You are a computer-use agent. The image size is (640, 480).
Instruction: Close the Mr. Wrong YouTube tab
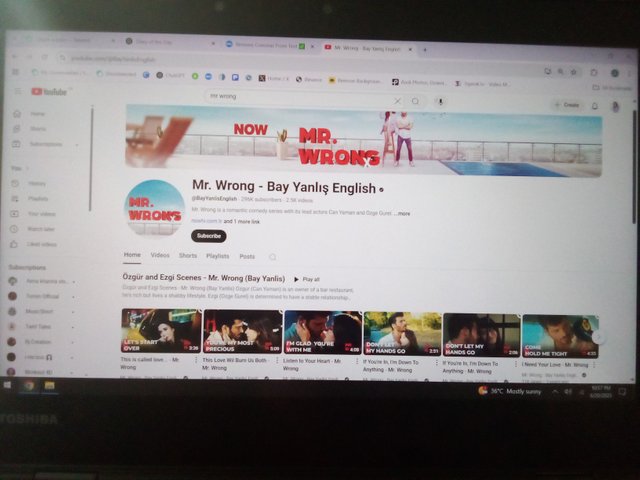(x=410, y=49)
